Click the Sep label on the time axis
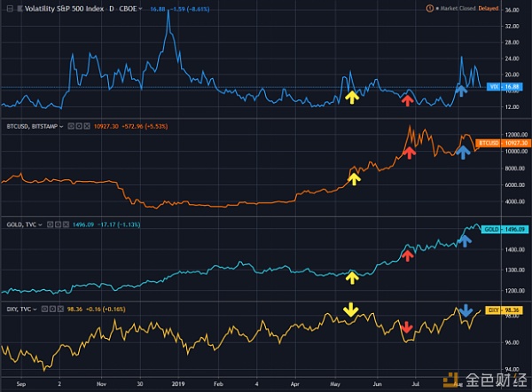The image size is (532, 392). point(21,384)
